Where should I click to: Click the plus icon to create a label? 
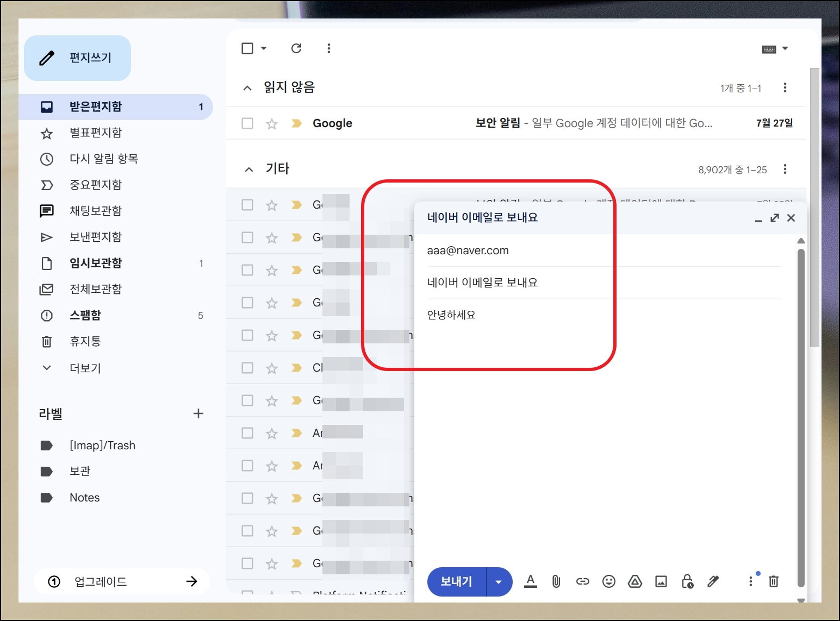(198, 413)
